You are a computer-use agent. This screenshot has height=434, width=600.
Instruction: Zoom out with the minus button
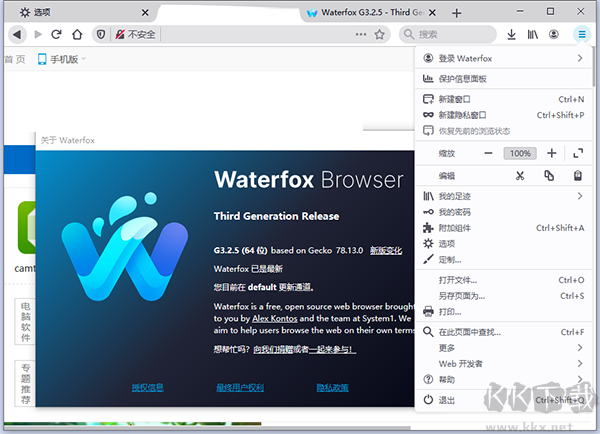coord(488,153)
